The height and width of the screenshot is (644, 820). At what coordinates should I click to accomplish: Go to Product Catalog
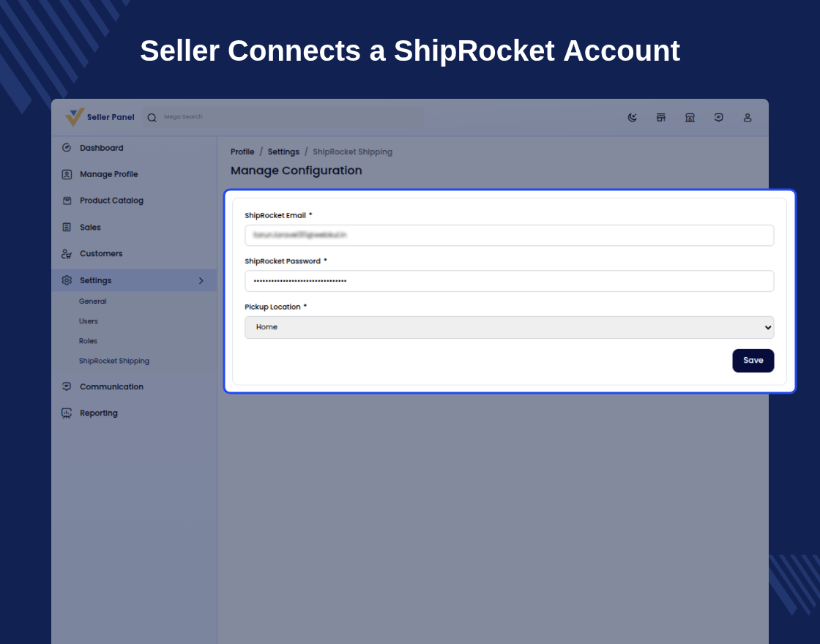111,201
